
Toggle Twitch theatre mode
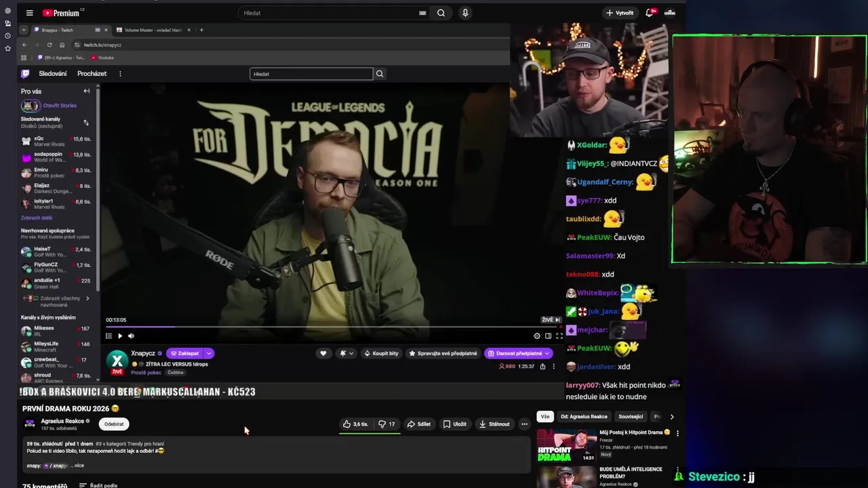548,336
